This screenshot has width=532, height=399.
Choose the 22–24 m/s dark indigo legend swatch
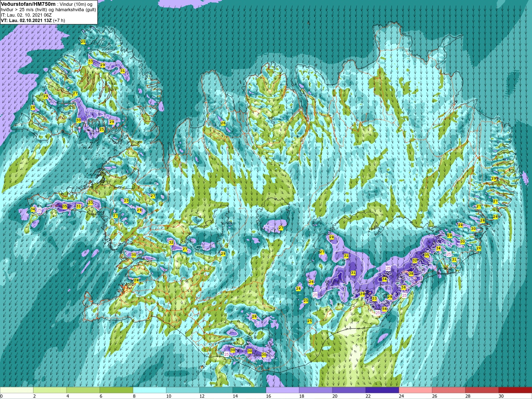tap(382, 390)
